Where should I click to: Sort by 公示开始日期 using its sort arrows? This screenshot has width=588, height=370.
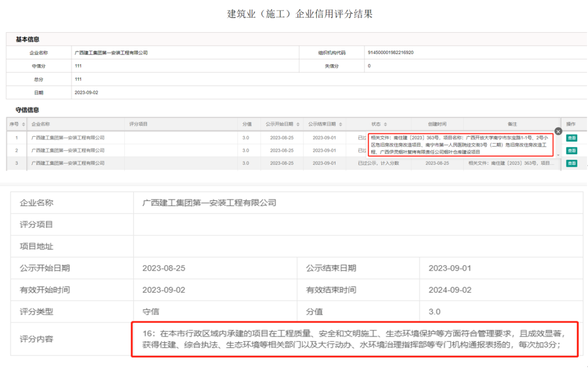(298, 124)
